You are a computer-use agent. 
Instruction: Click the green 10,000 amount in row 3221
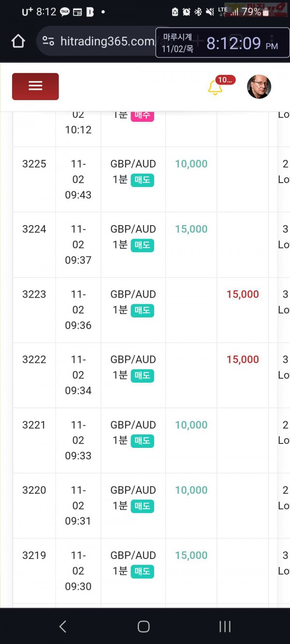(x=191, y=425)
